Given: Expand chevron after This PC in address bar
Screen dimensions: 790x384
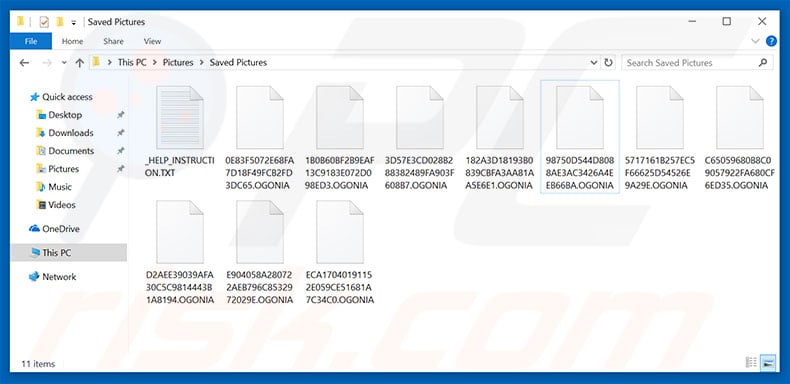Looking at the screenshot, I should pyautogui.click(x=154, y=62).
